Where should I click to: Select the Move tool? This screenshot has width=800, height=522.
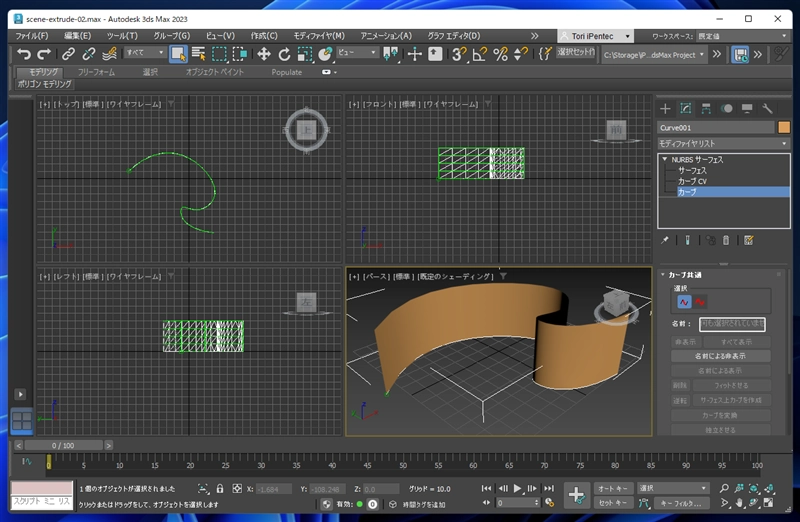pyautogui.click(x=264, y=54)
